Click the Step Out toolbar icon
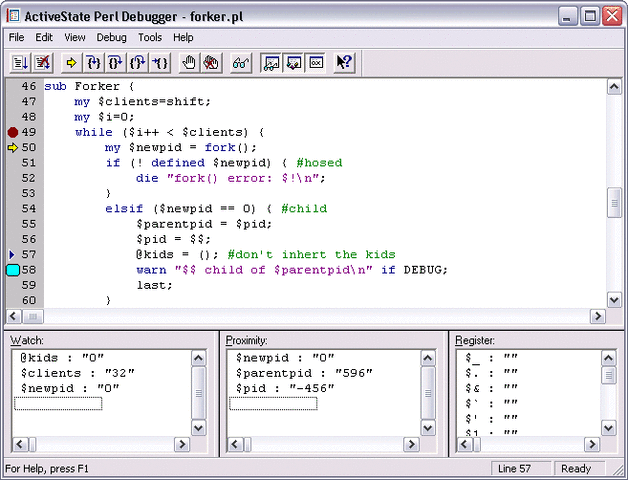Screen dimensions: 628x480 pos(138,63)
